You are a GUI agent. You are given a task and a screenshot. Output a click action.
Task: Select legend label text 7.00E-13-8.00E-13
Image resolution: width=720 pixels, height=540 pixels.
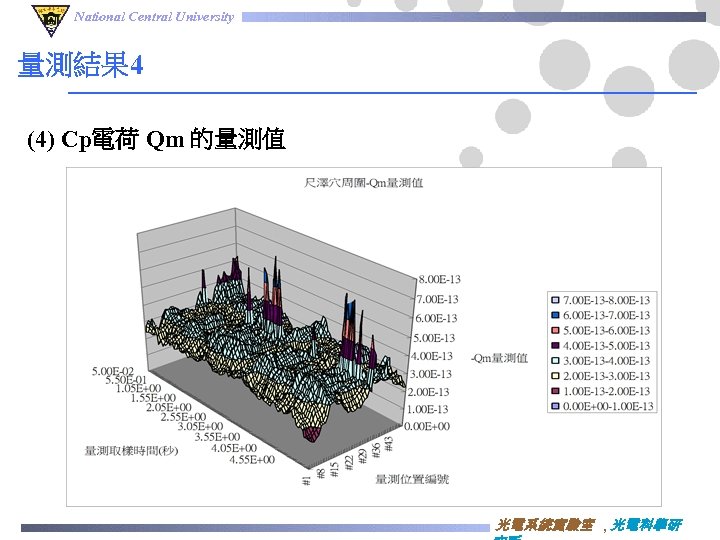(607, 300)
